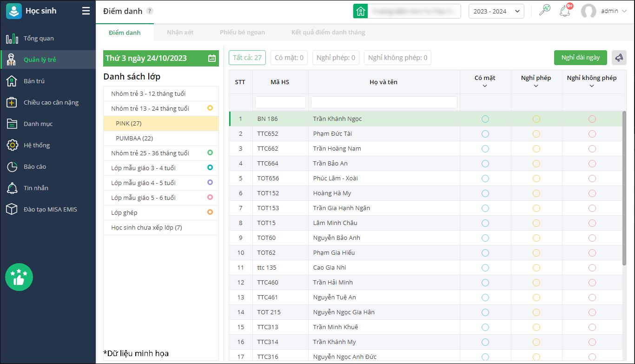635x364 pixels.
Task: Click the calendar icon beside the date
Action: 212,58
